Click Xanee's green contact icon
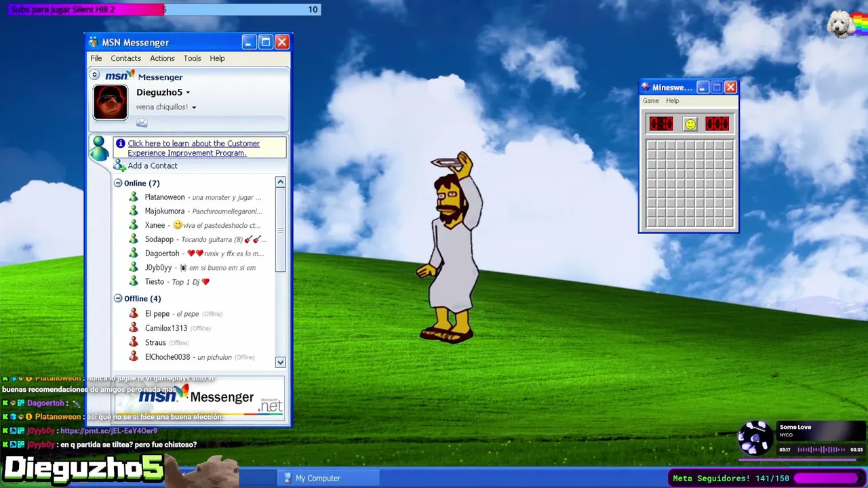This screenshot has width=868, height=488. [134, 225]
